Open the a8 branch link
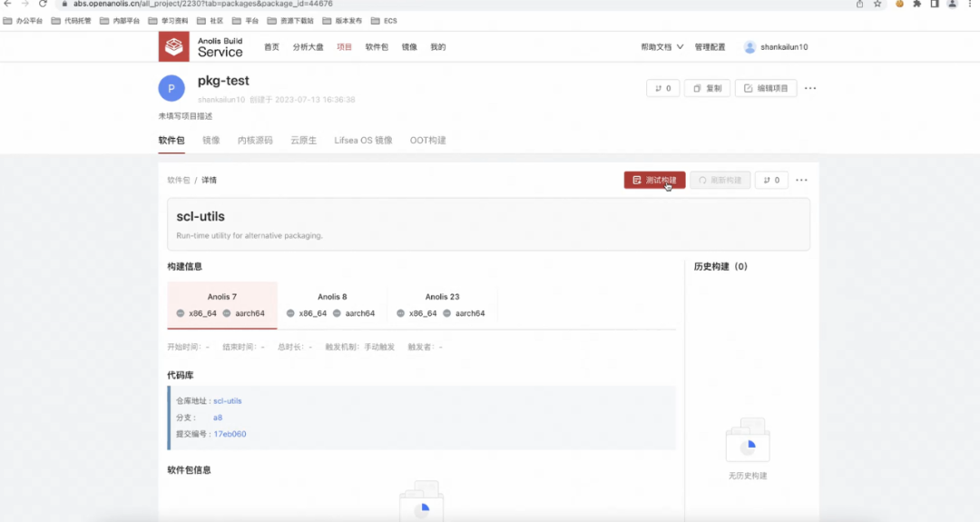This screenshot has height=522, width=980. point(218,418)
